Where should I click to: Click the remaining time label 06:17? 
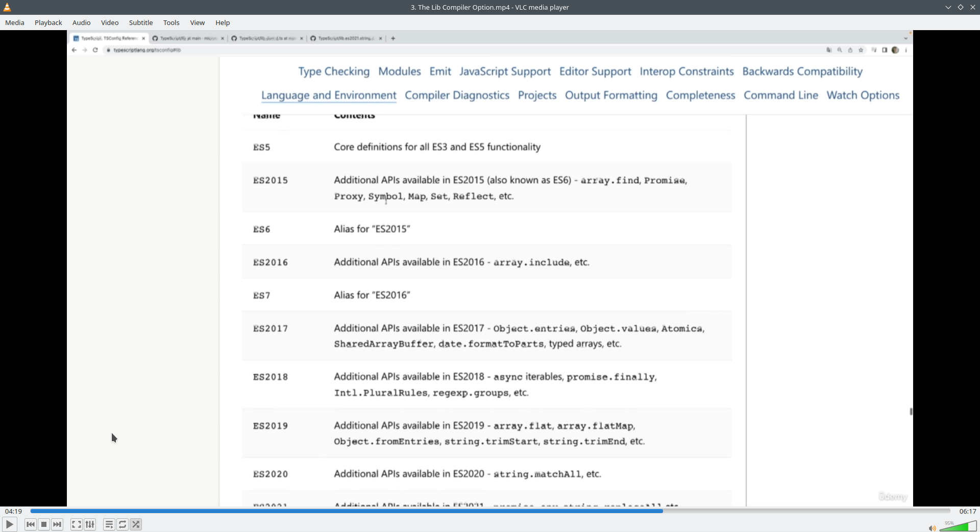point(967,511)
